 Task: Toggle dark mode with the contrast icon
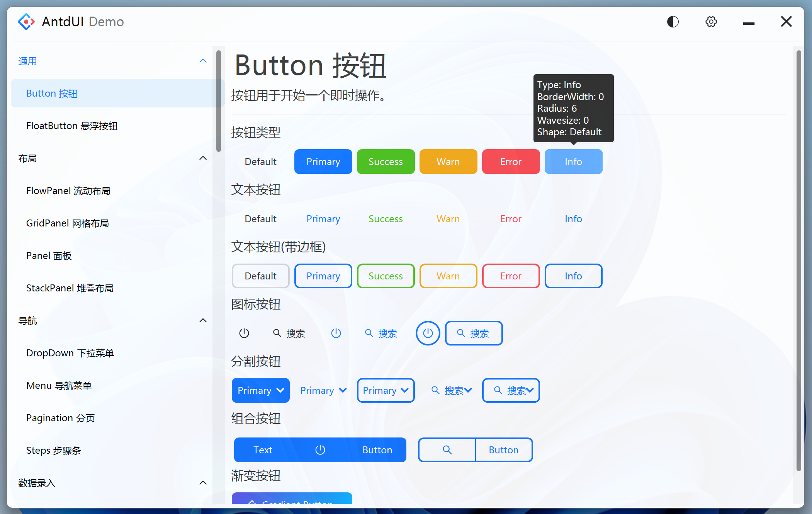click(x=673, y=22)
